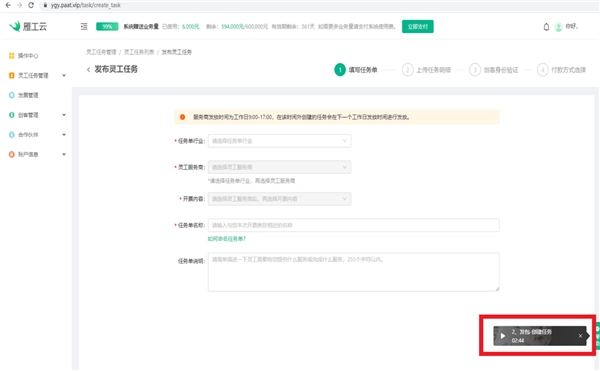Screen dimensions: 600x371
Task: Select step 1 填写任务单
Action: tap(355, 70)
